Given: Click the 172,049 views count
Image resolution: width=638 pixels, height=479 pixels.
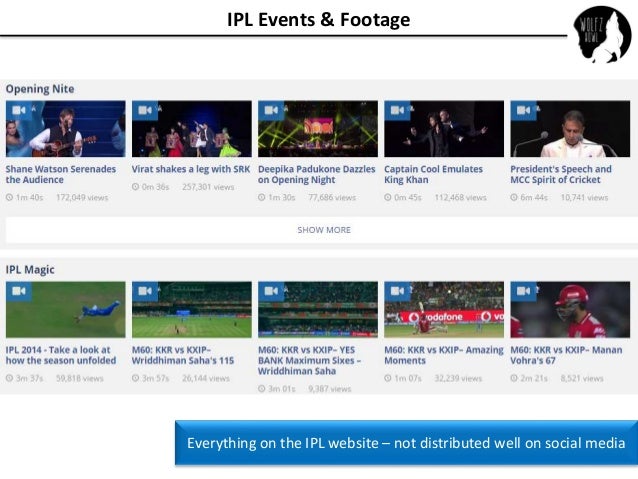Looking at the screenshot, I should click(x=82, y=197).
